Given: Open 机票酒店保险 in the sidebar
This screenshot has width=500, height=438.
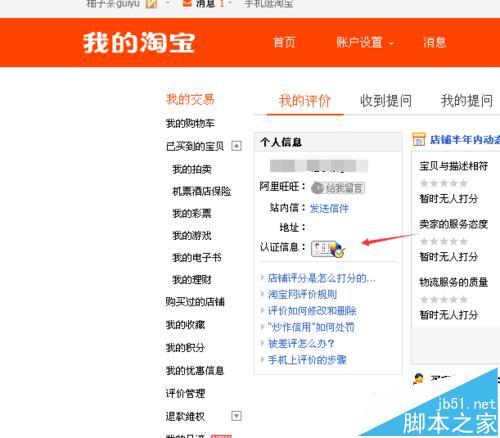Looking at the screenshot, I should click(x=201, y=191).
